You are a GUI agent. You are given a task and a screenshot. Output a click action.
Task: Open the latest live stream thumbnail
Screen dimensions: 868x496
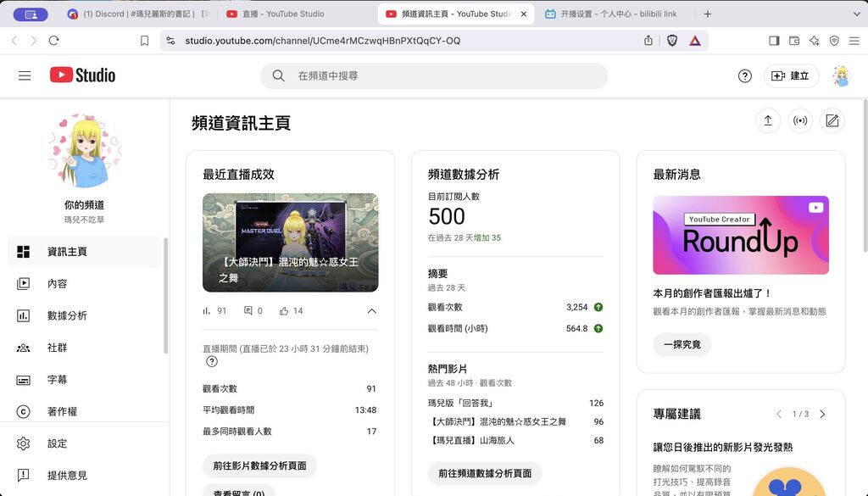tap(291, 242)
